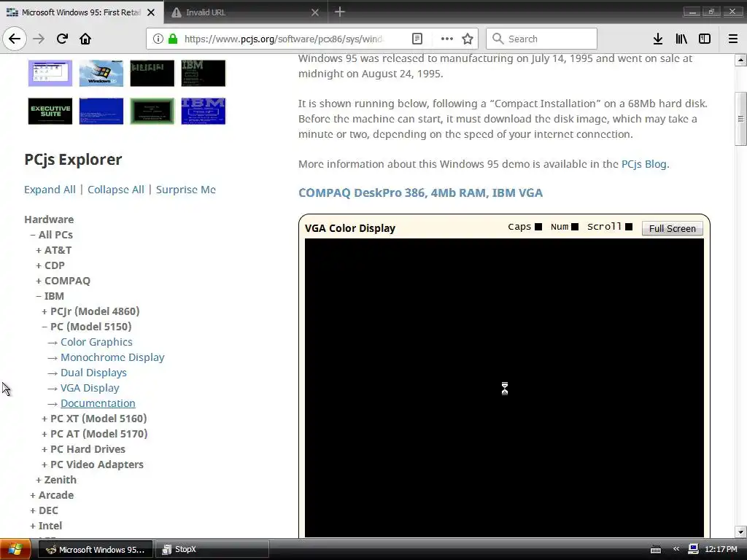Open the Monochrome Display link
Screen dimensions: 747x560
tap(112, 357)
